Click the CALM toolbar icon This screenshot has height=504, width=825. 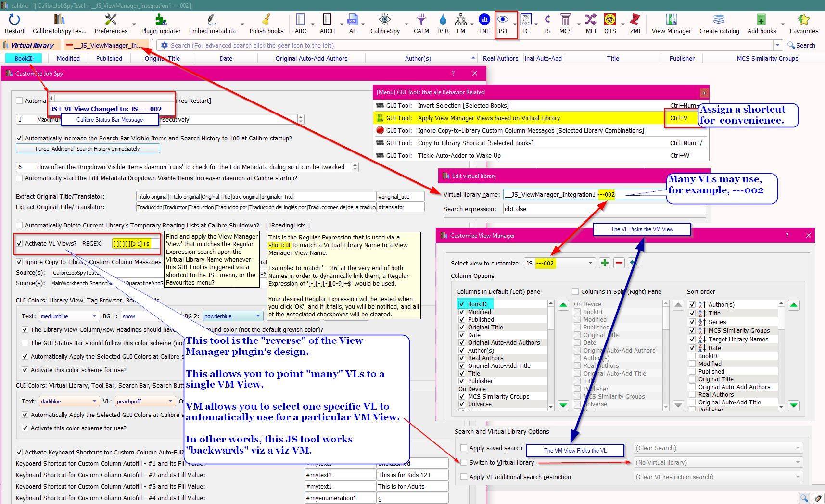421,24
